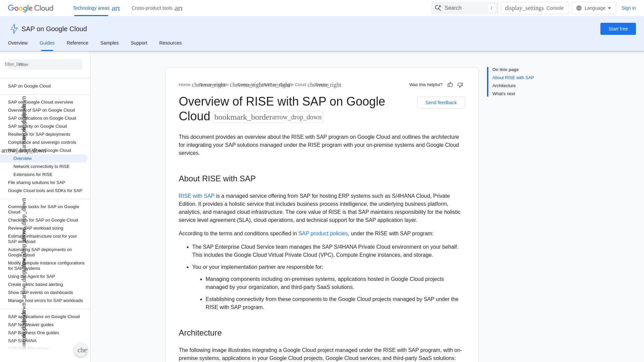This screenshot has width=644, height=362.
Task: Open Using the Agent for SAP
Action: tap(32, 277)
